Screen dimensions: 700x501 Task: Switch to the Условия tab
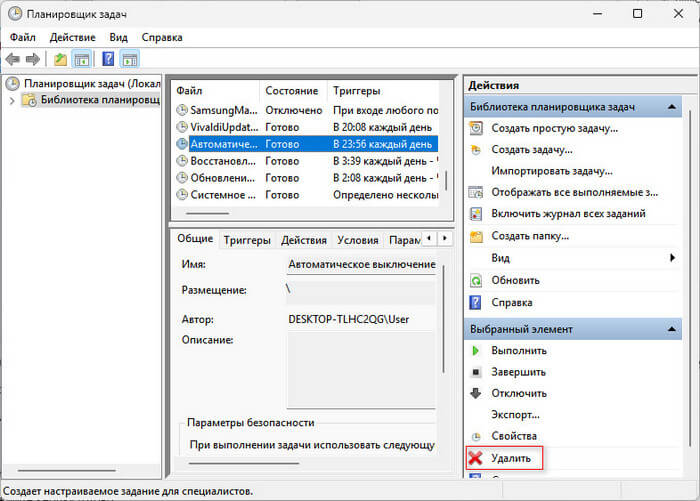357,240
